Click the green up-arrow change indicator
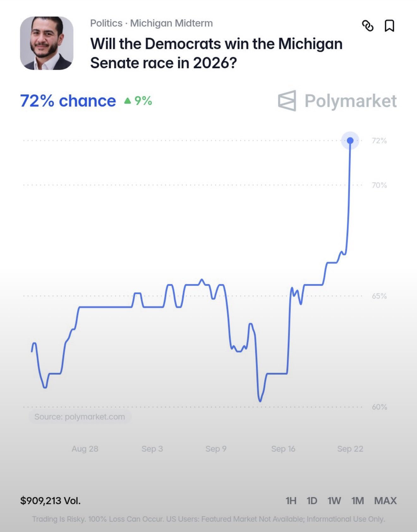417x532 pixels. coord(128,101)
